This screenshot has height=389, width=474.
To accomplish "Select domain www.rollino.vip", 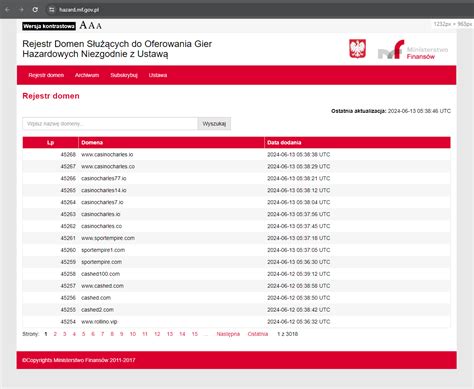I will (99, 322).
